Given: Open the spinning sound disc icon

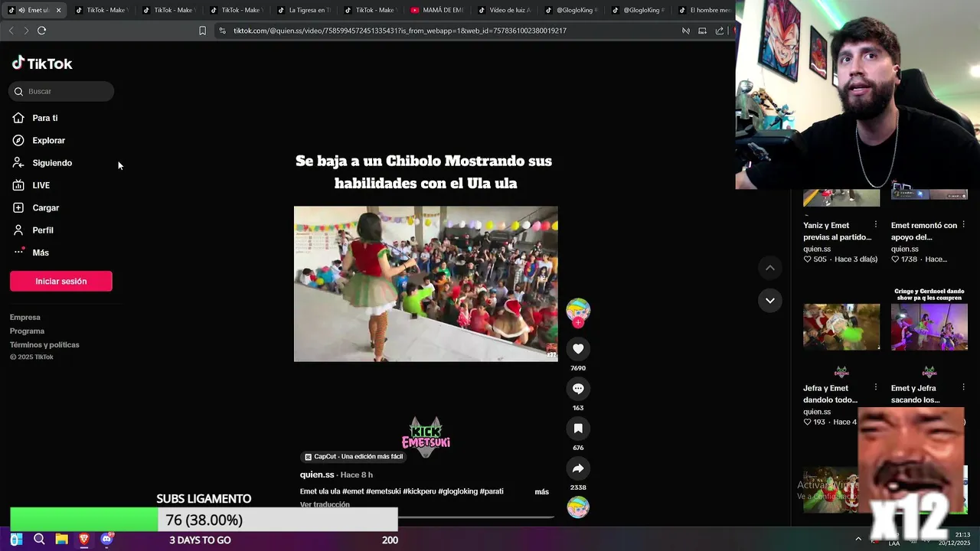Looking at the screenshot, I should 578,507.
